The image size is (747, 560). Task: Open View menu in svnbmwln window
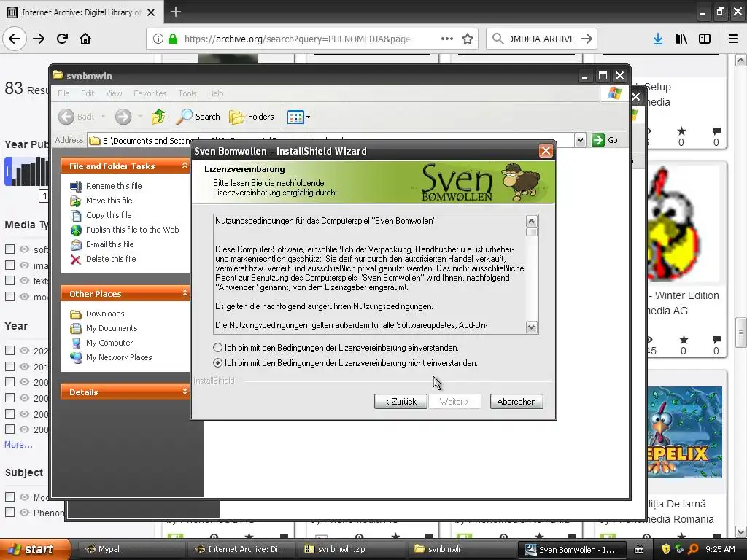(x=114, y=93)
